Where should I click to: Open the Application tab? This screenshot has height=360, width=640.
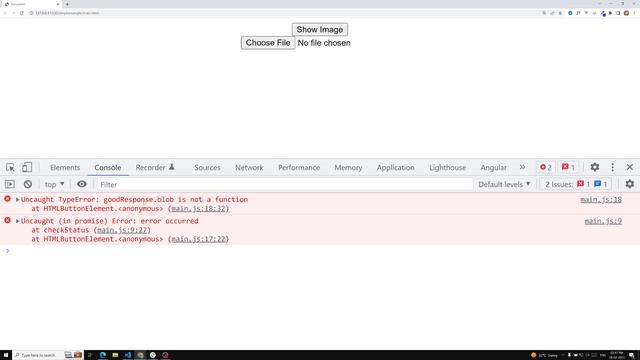(x=396, y=167)
